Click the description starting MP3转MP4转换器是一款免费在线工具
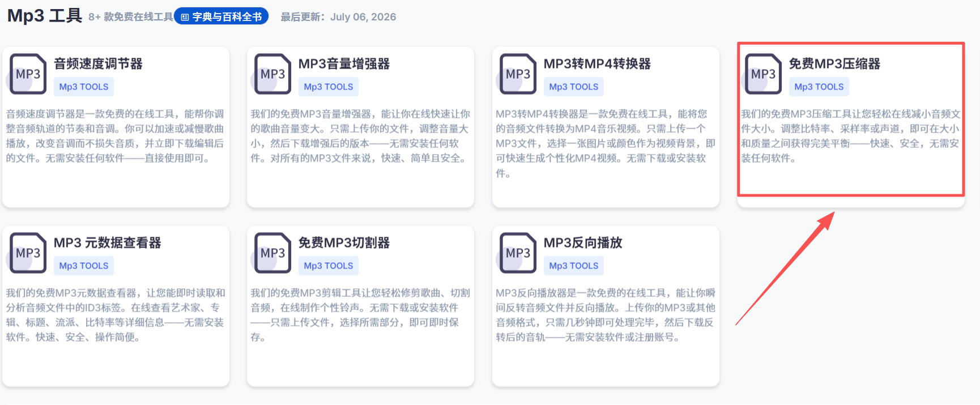980x405 pixels. (606, 143)
